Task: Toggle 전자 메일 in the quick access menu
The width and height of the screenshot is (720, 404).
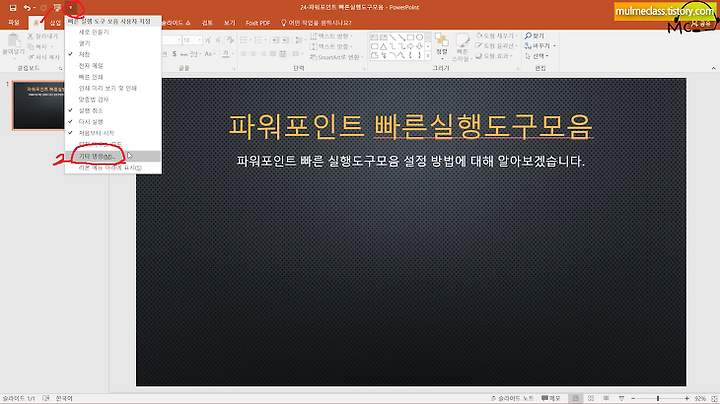Action: (113, 66)
